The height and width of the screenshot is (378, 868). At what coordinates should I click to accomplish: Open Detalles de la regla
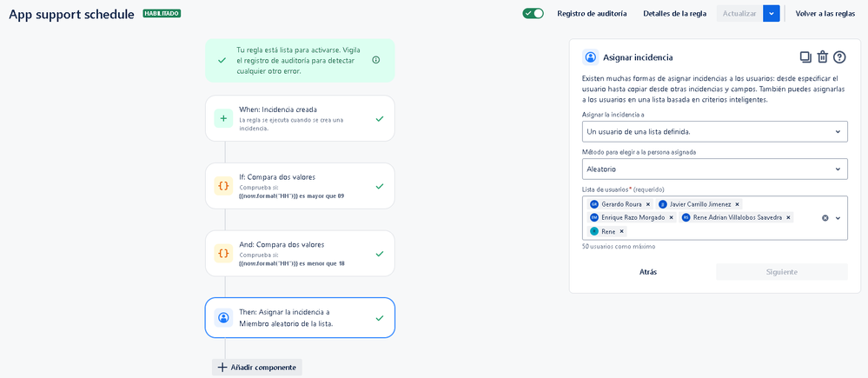(x=674, y=14)
